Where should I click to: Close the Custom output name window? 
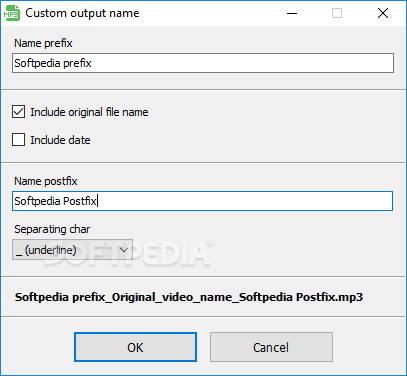click(383, 13)
